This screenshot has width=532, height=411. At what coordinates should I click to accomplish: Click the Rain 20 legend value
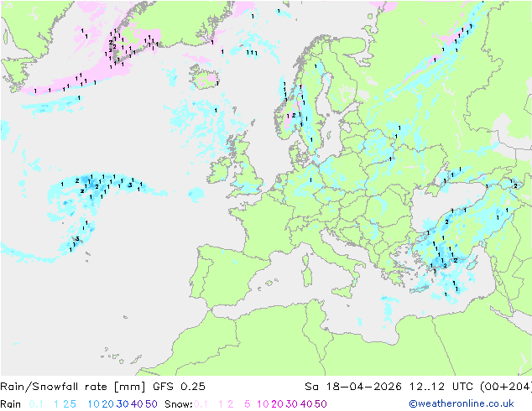point(108,404)
